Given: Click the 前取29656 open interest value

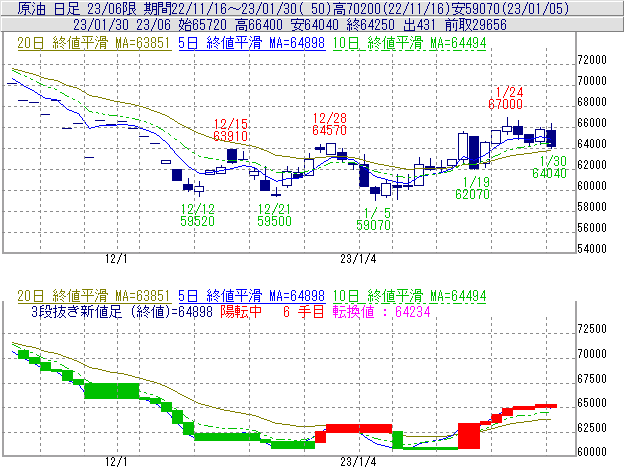Looking at the screenshot, I should point(476,25).
